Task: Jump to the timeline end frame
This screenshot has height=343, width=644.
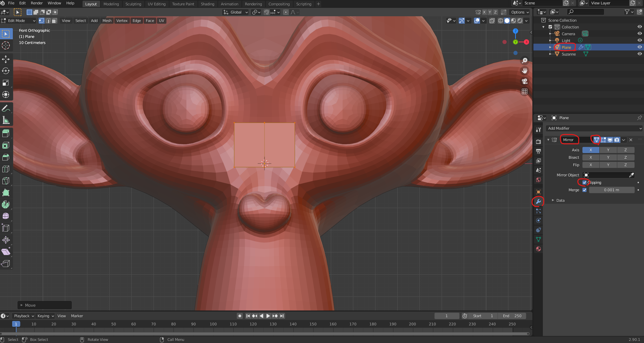Action: [282, 316]
